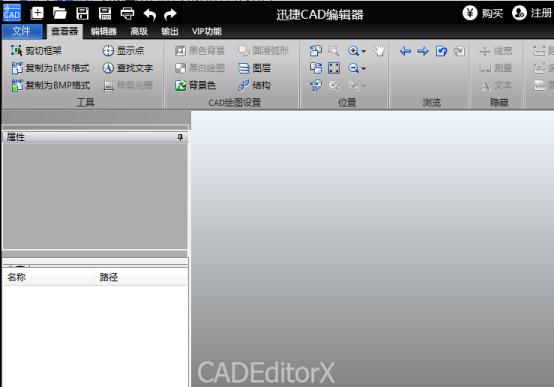Click the 3D orbit icon in 位置 group

(x=316, y=85)
